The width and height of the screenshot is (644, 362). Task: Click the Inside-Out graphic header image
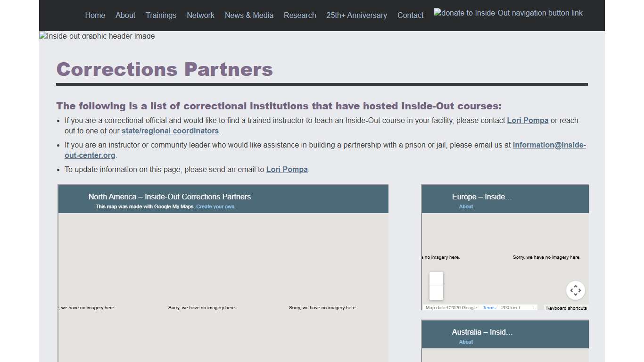pos(97,36)
